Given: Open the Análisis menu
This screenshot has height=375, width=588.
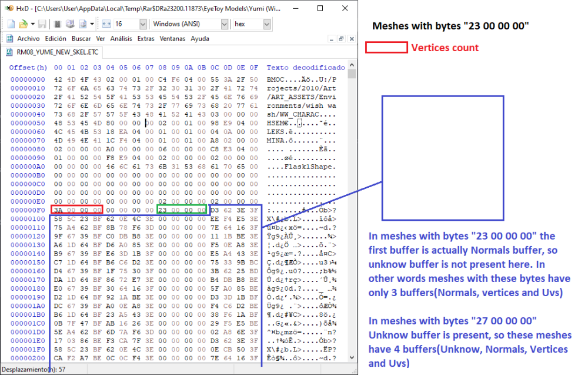Looking at the screenshot, I should [x=119, y=38].
